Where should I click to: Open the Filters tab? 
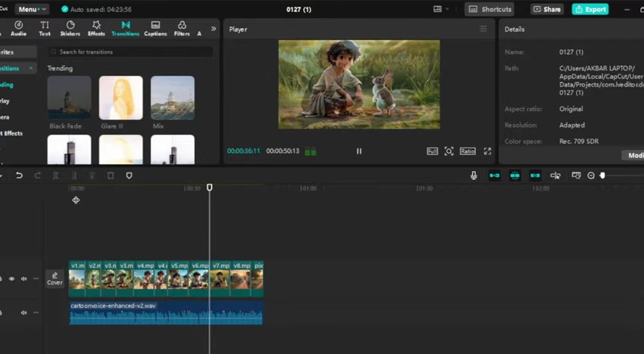coord(182,29)
